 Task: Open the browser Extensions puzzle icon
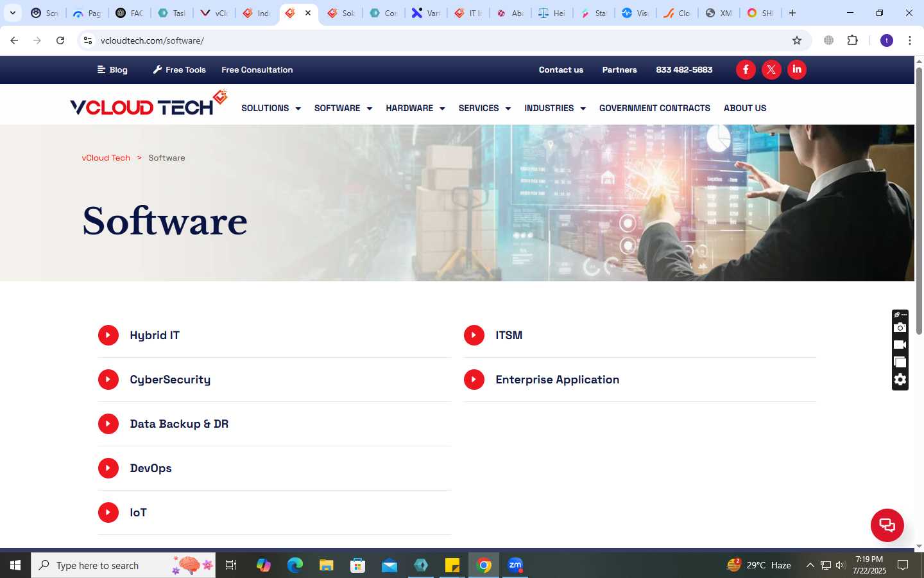tap(852, 40)
